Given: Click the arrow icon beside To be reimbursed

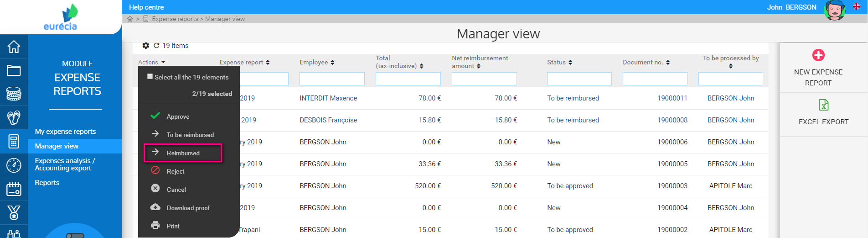Looking at the screenshot, I should (155, 134).
